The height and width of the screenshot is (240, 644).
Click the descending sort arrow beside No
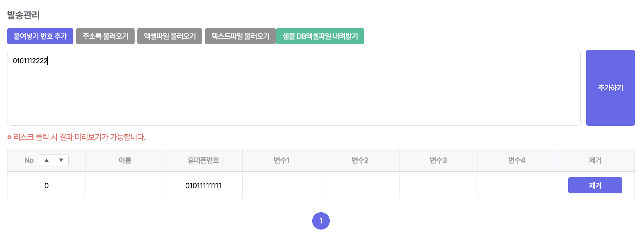[x=61, y=160]
